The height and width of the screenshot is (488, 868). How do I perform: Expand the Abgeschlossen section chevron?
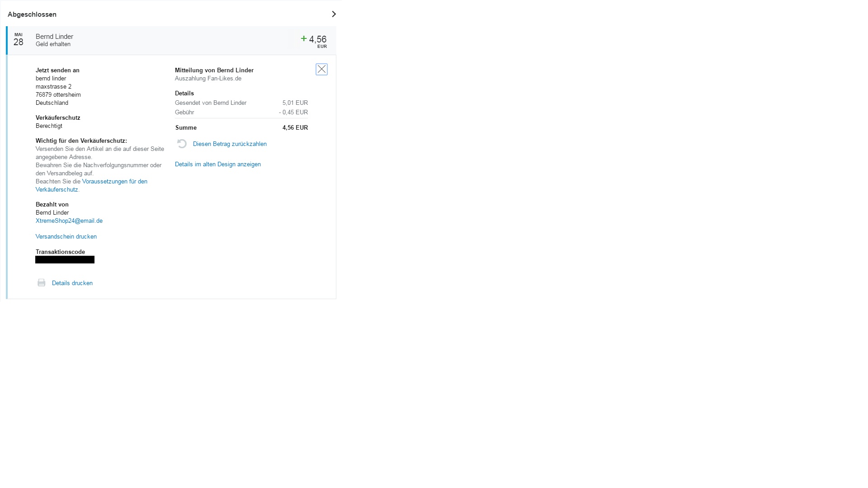pyautogui.click(x=334, y=14)
